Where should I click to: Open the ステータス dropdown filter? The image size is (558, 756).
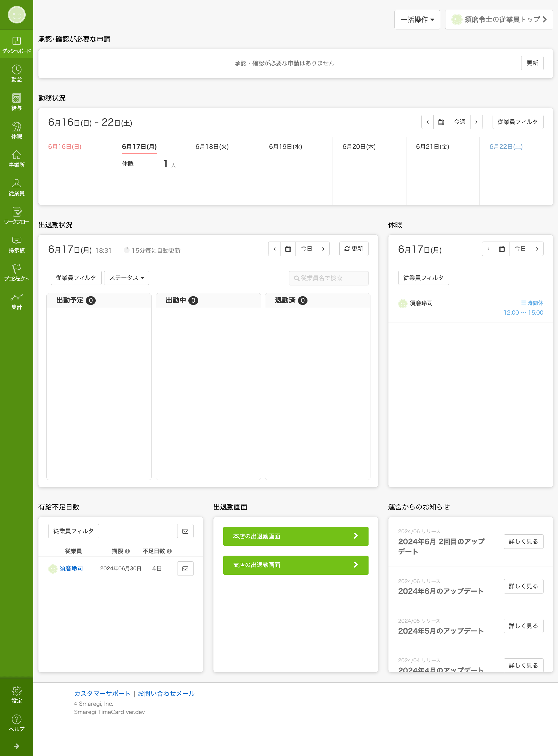(126, 278)
